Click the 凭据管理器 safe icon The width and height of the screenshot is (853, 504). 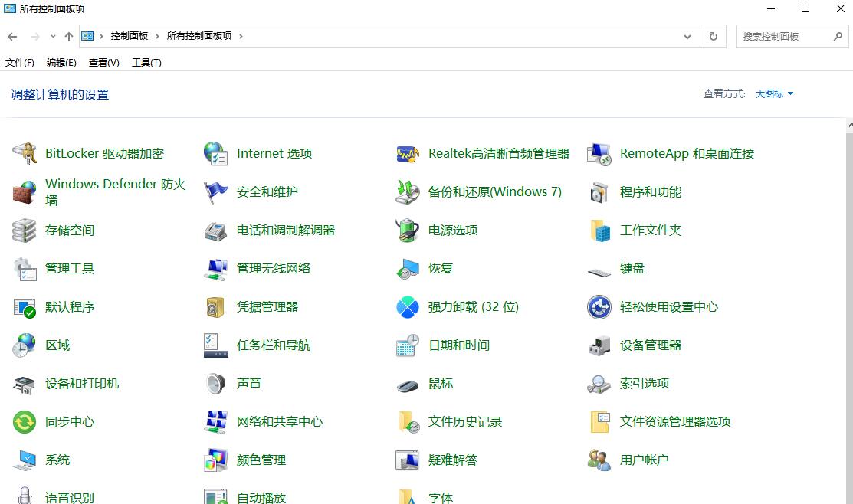tap(216, 307)
